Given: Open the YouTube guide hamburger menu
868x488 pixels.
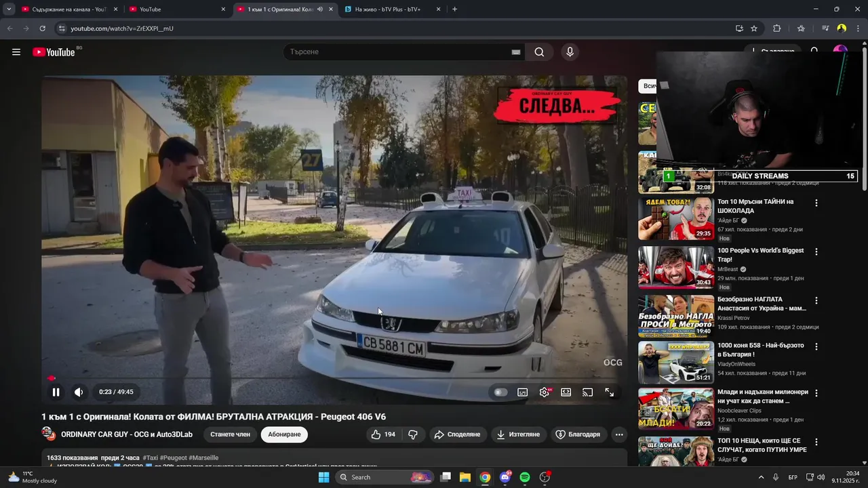Looking at the screenshot, I should coord(16,52).
